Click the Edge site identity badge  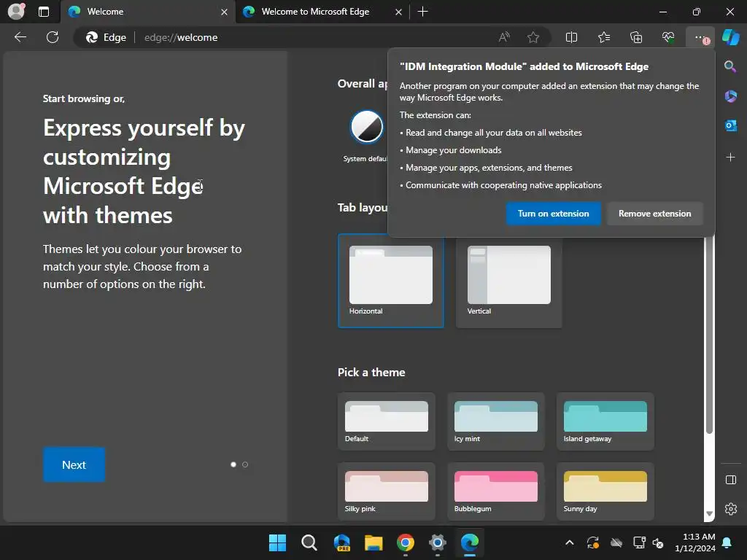[x=106, y=37]
